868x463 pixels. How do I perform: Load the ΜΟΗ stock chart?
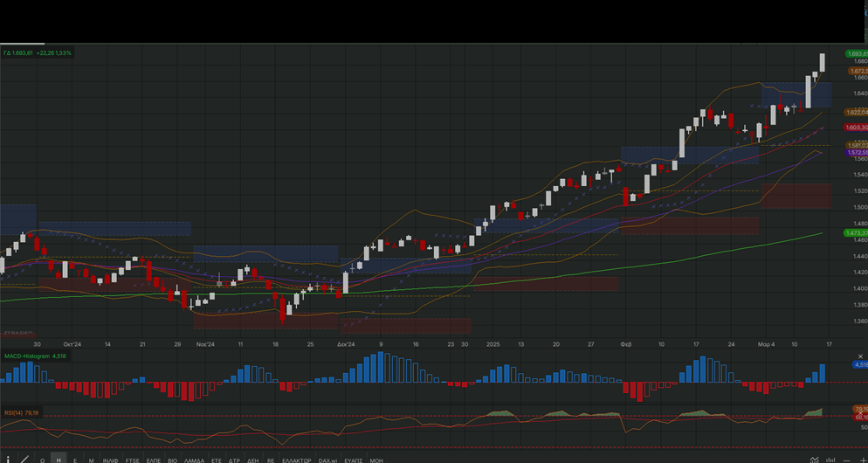coord(375,460)
